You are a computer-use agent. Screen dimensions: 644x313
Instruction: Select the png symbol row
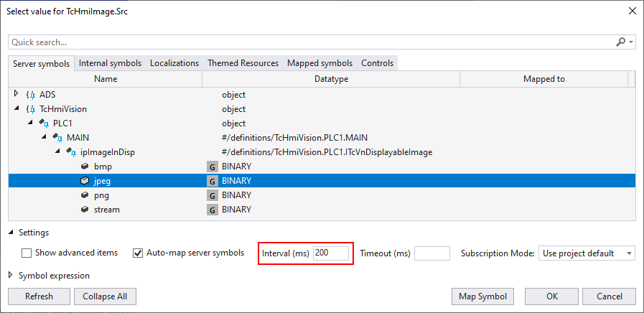coord(322,195)
